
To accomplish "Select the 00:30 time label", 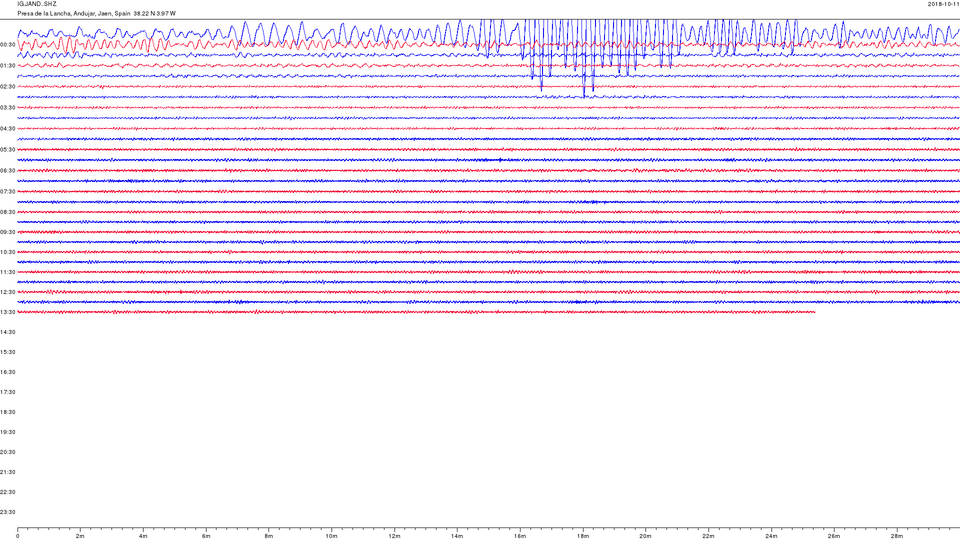I will pyautogui.click(x=7, y=45).
